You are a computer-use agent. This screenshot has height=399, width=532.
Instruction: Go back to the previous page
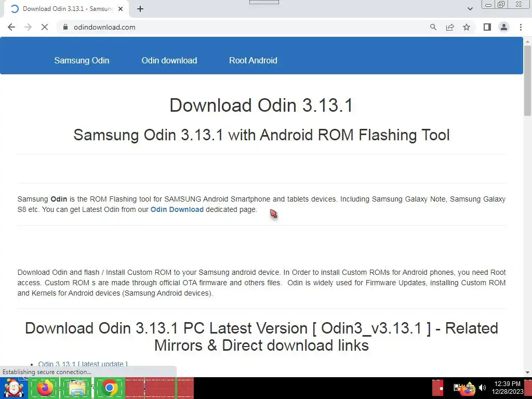click(x=11, y=27)
